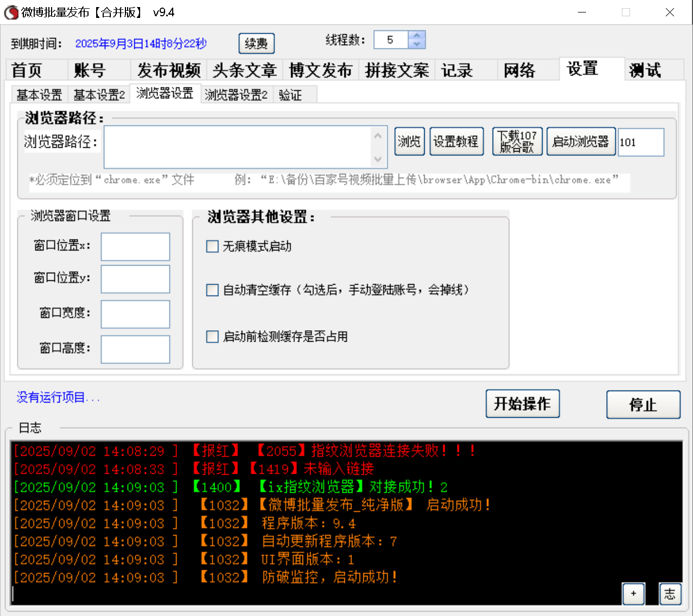Click the app logo icon in the title bar
Image resolution: width=693 pixels, height=616 pixels.
[11, 12]
